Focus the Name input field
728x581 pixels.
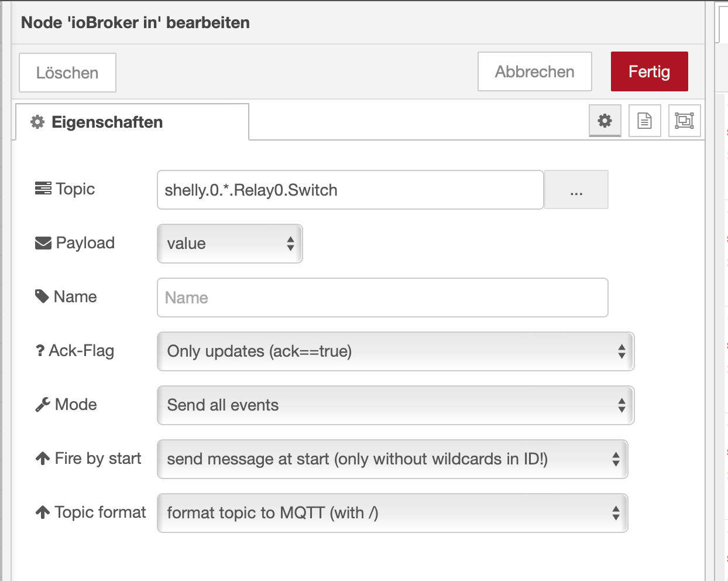(x=382, y=298)
